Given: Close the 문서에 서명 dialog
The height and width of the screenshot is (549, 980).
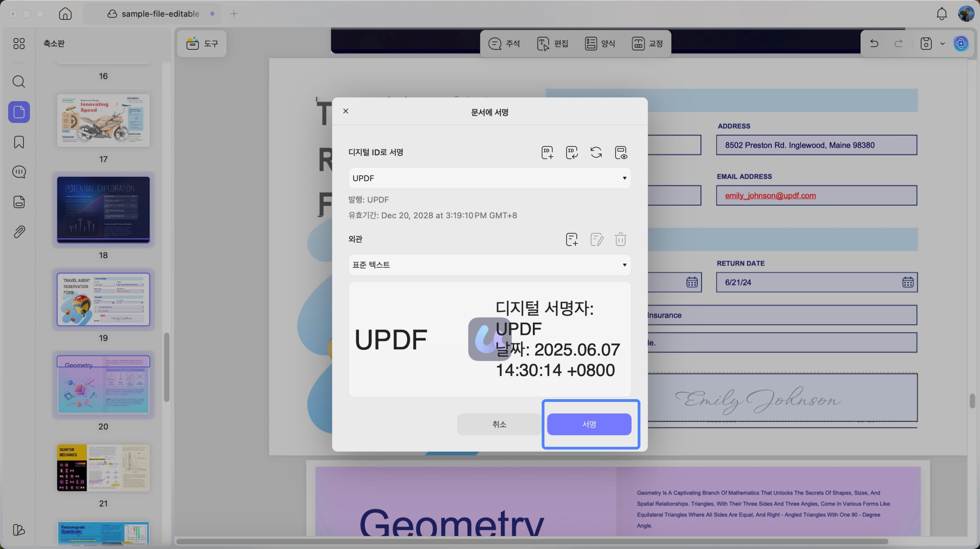Looking at the screenshot, I should click(346, 111).
